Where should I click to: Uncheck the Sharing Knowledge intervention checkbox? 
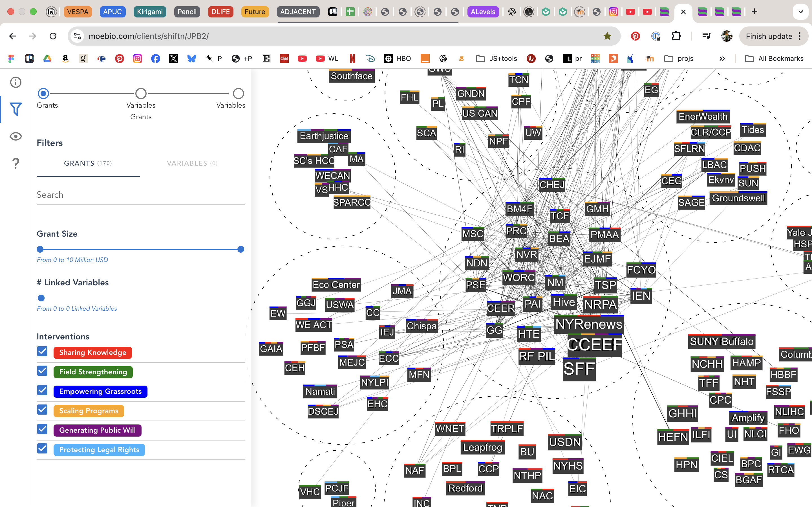42,352
